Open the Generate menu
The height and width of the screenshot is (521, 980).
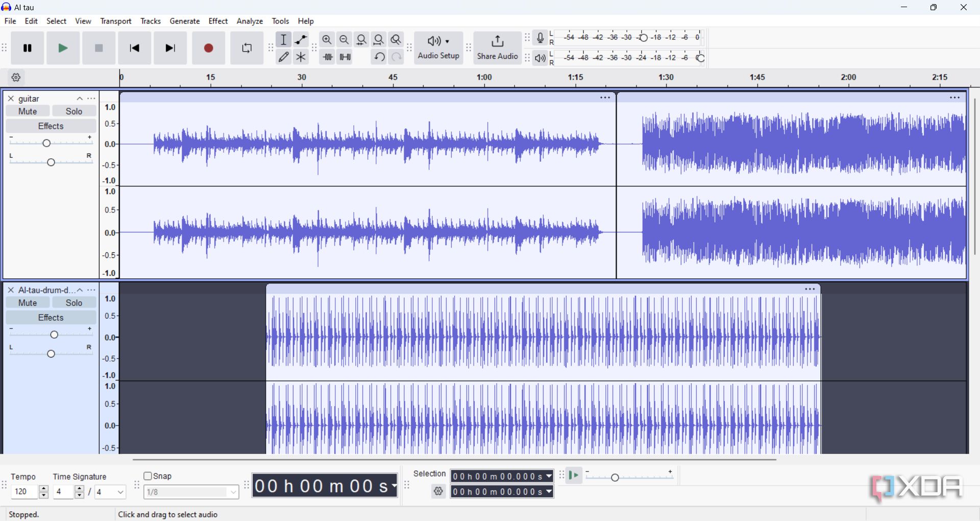point(185,21)
